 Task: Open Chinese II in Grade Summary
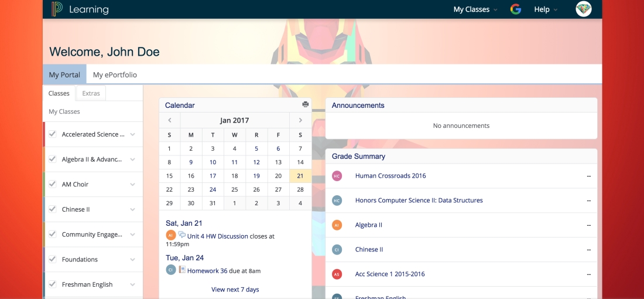coord(369,250)
